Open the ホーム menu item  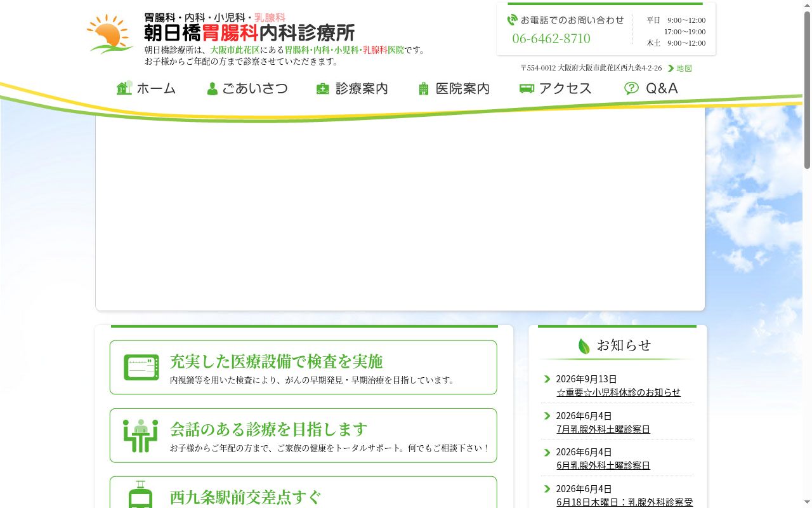(147, 88)
